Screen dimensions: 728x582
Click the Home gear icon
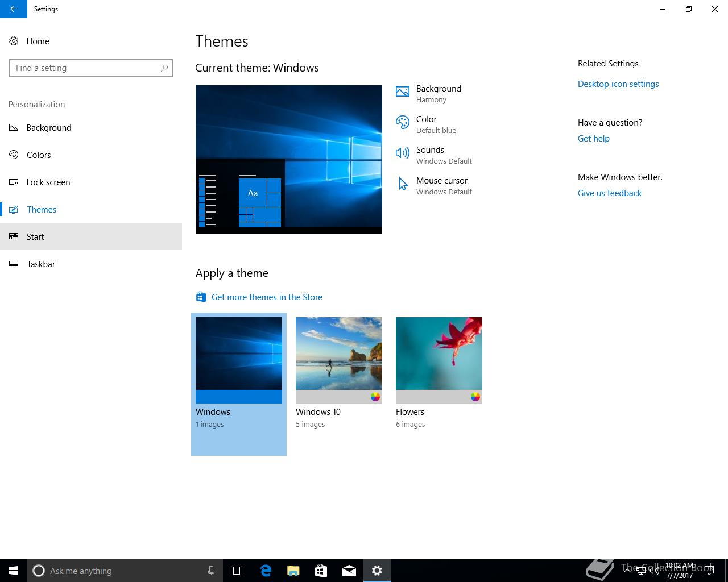pyautogui.click(x=14, y=41)
